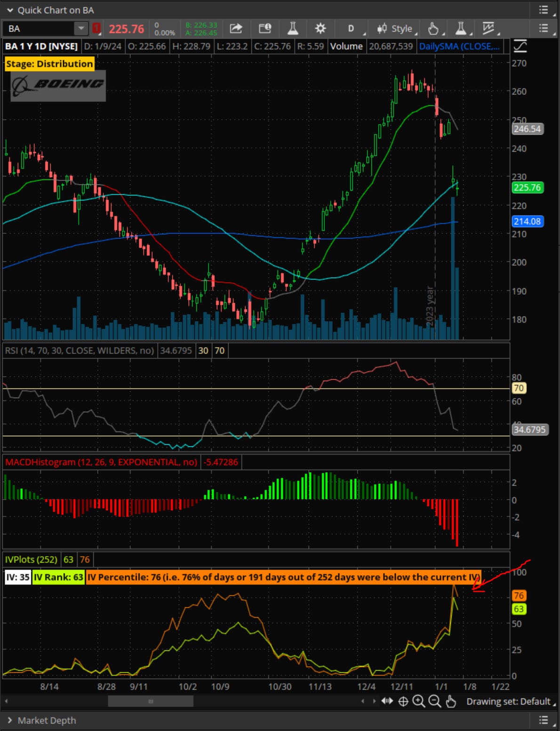
Task: Open the D timeframe selector
Action: [350, 28]
